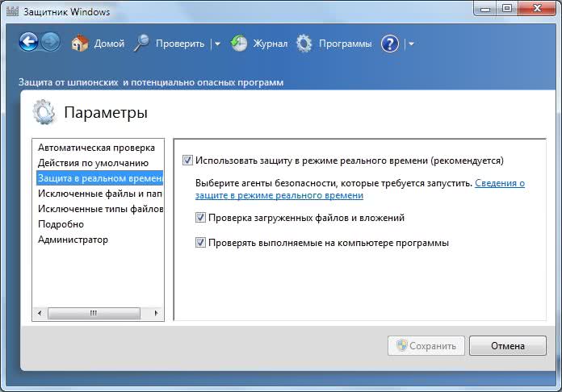Toggle Проверять выполняемые на компьютере программы
This screenshot has width=562, height=392.
[x=200, y=242]
